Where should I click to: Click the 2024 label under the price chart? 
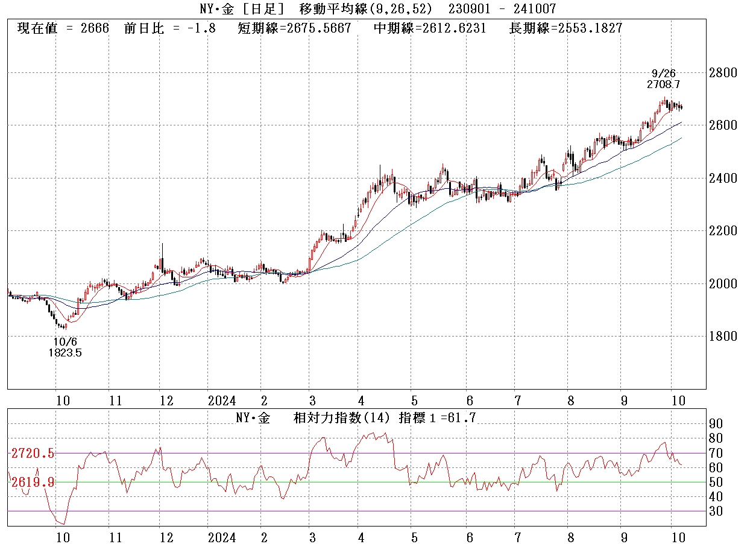[221, 400]
